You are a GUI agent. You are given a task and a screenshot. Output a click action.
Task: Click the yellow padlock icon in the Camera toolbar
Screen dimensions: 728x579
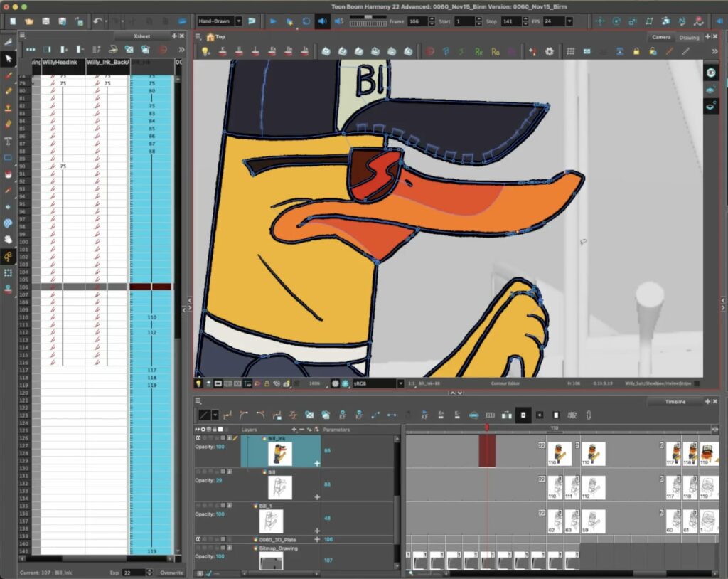pos(636,52)
